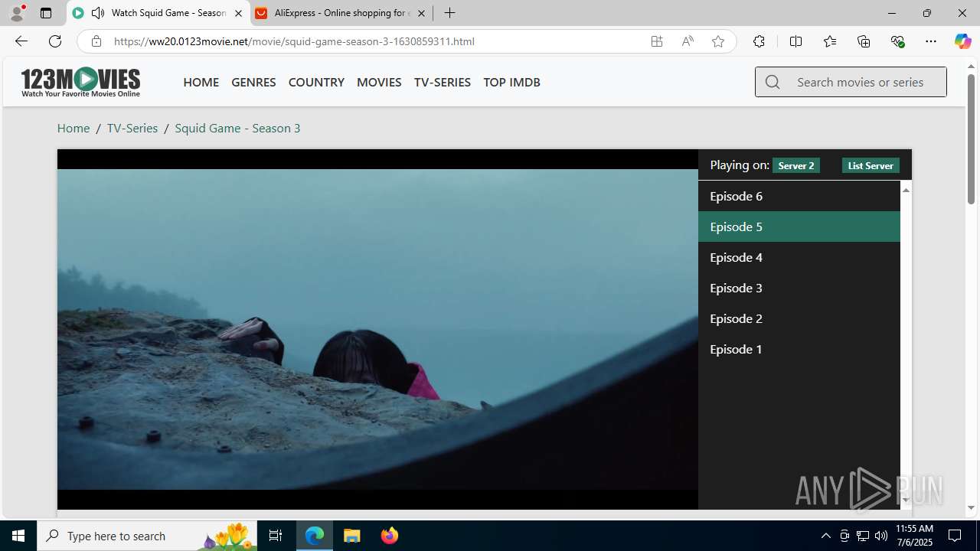Open Task View on the taskbar

pyautogui.click(x=276, y=536)
